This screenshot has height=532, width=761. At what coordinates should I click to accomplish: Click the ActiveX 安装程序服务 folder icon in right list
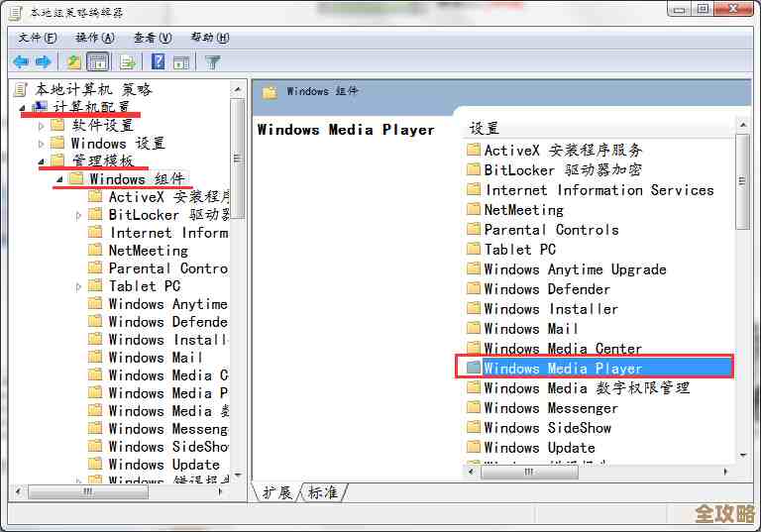point(474,150)
